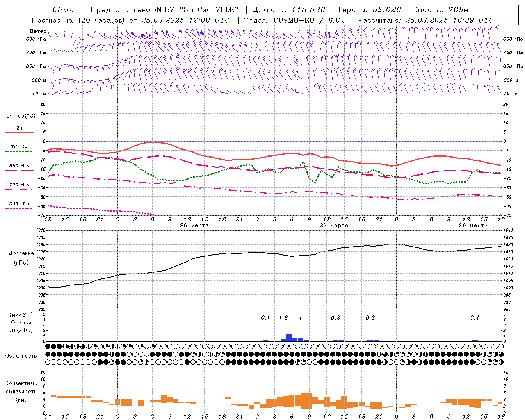Click the dash-dot line sample under the "700 гПа" legend

[x=19, y=189]
